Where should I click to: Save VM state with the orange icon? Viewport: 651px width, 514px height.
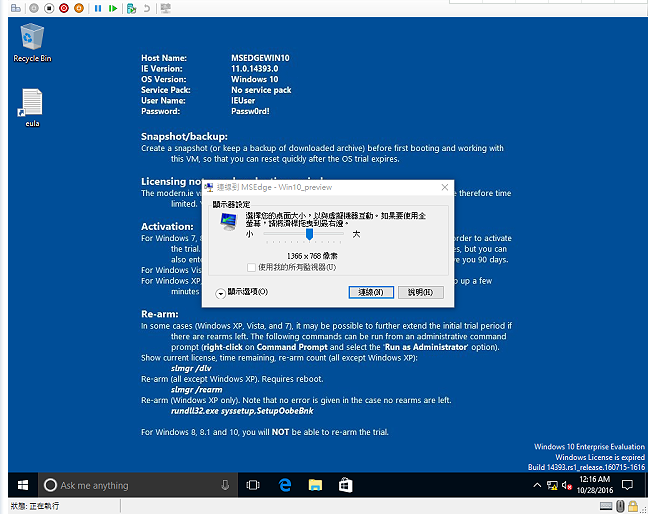pyautogui.click(x=79, y=8)
